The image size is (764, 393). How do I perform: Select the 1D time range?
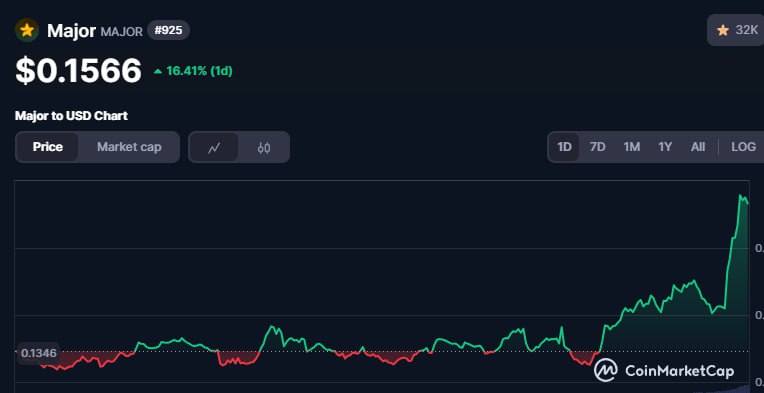[x=564, y=147]
